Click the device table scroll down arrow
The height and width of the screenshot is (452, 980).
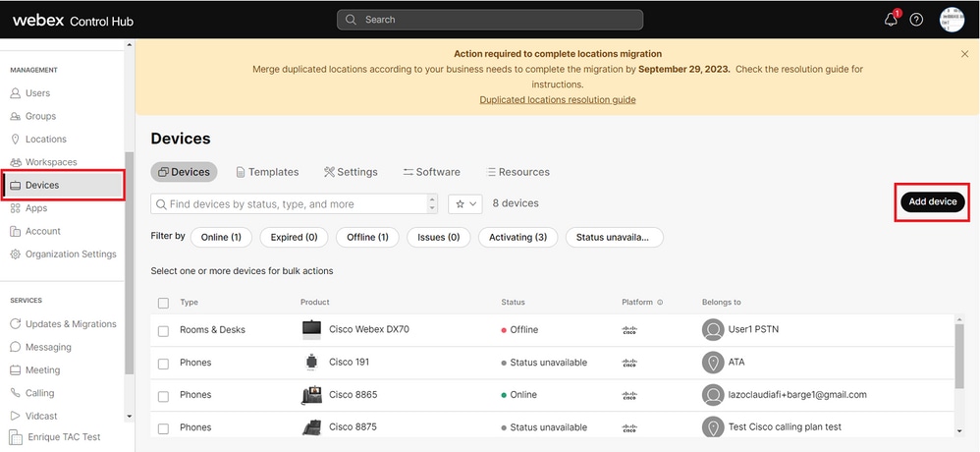[x=959, y=430]
